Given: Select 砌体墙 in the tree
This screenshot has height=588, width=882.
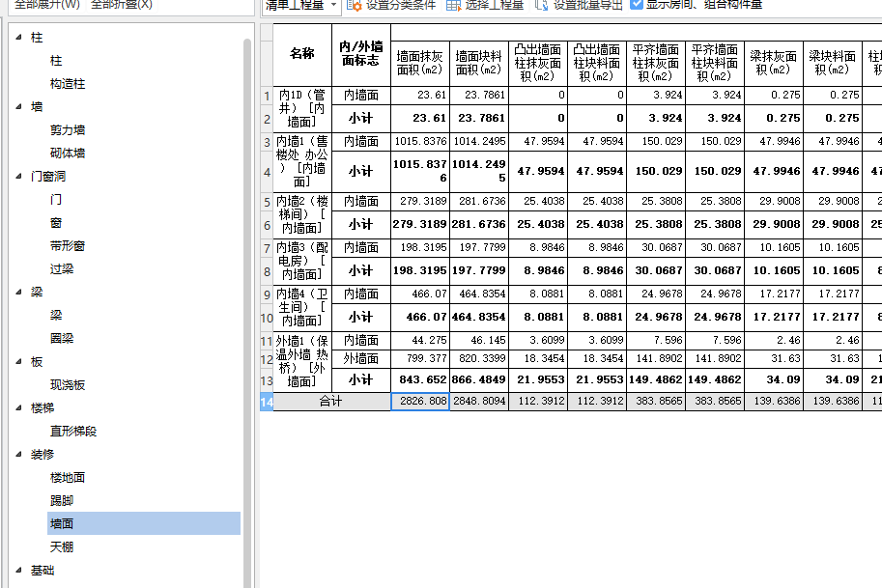Looking at the screenshot, I should coord(68,153).
